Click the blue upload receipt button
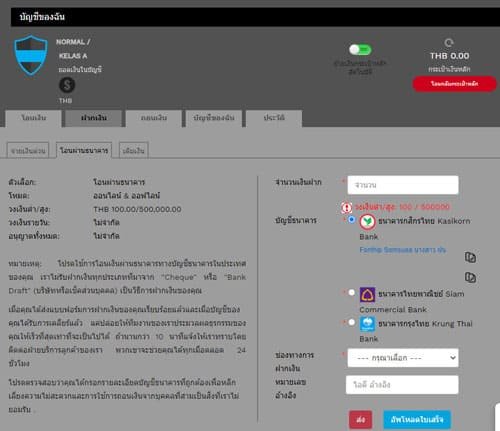This screenshot has width=500, height=431. pyautogui.click(x=417, y=419)
